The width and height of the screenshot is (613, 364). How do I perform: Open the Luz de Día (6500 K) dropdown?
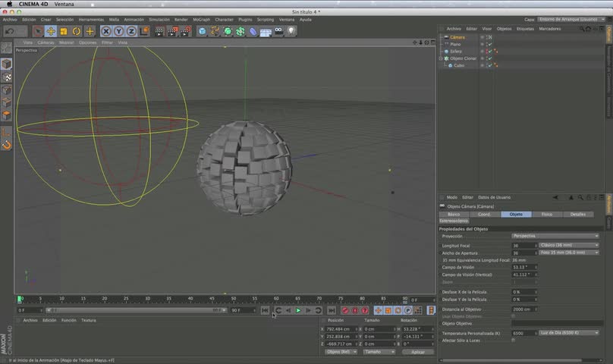point(569,333)
